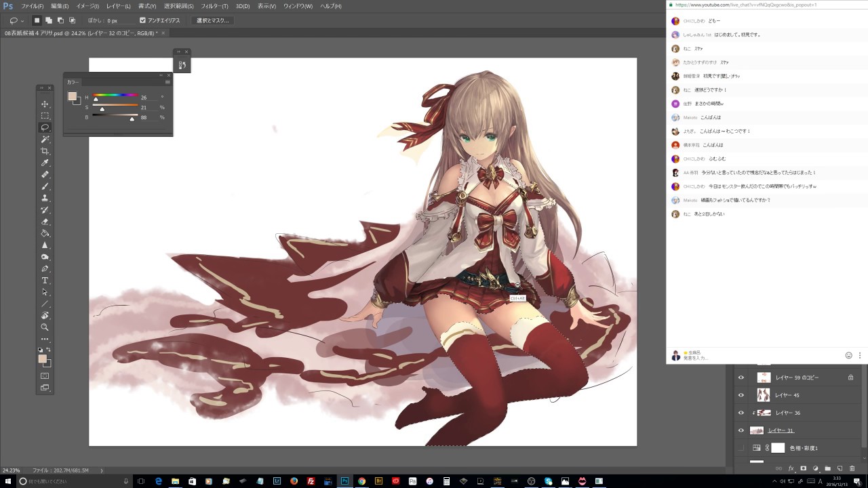Select the Brush tool
The width and height of the screenshot is (868, 488).
[45, 186]
